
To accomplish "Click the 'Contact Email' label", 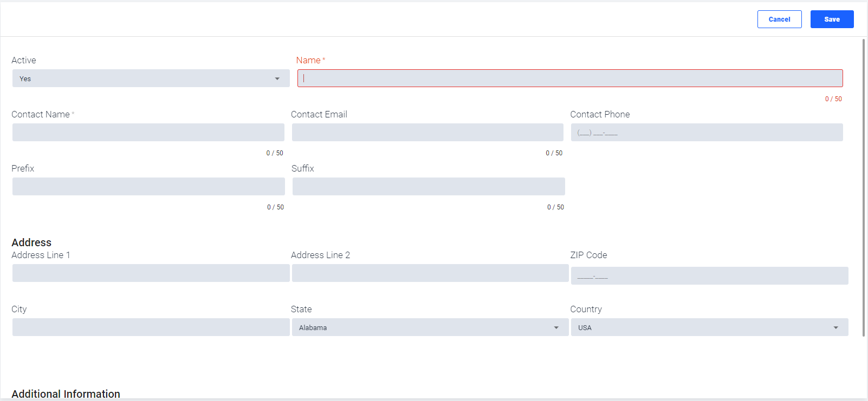I will [x=319, y=114].
